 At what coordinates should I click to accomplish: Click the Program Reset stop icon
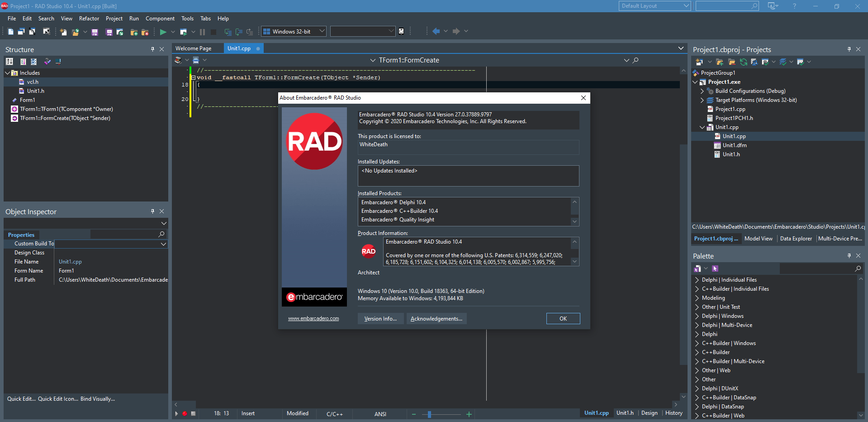[213, 32]
